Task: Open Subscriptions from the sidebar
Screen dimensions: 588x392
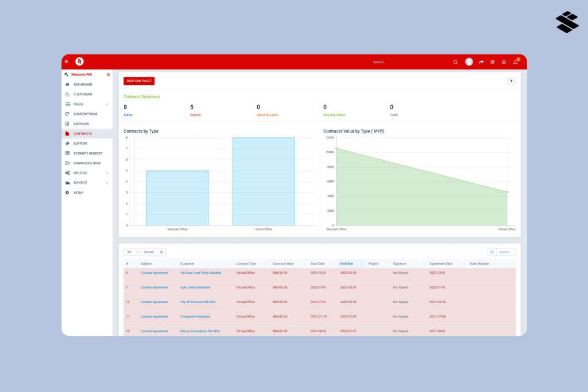Action: point(85,114)
